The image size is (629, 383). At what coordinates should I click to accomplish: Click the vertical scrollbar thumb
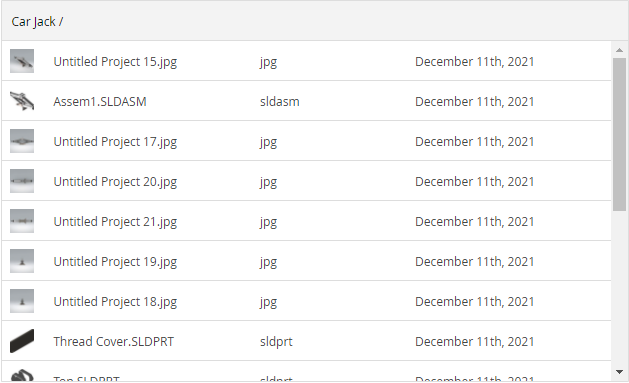click(x=619, y=134)
